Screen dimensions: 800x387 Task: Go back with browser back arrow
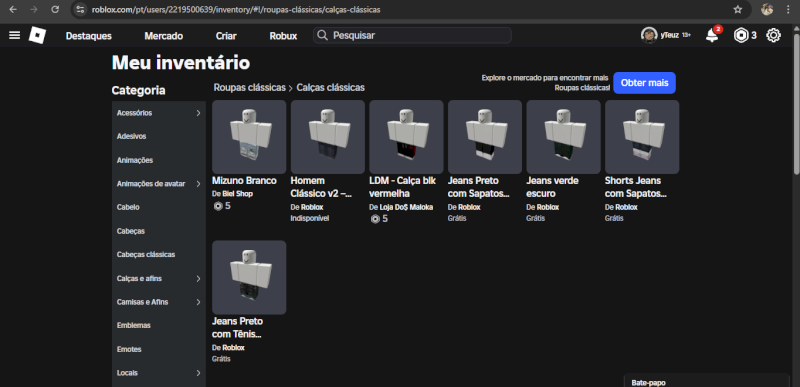point(13,10)
